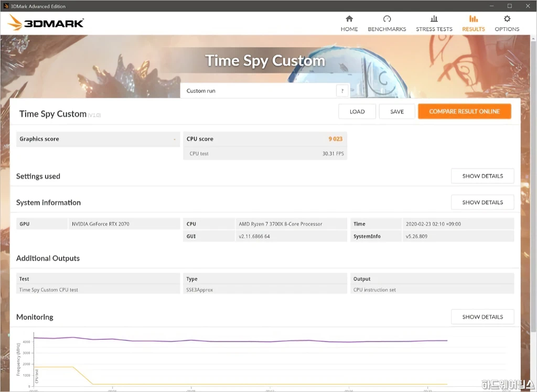Screen dimensions: 537x392
Task: Show details for System information
Action: [x=482, y=202]
